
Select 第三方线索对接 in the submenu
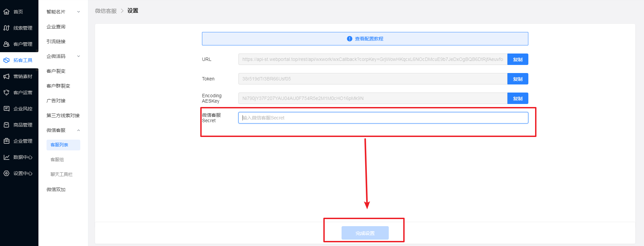tap(63, 115)
